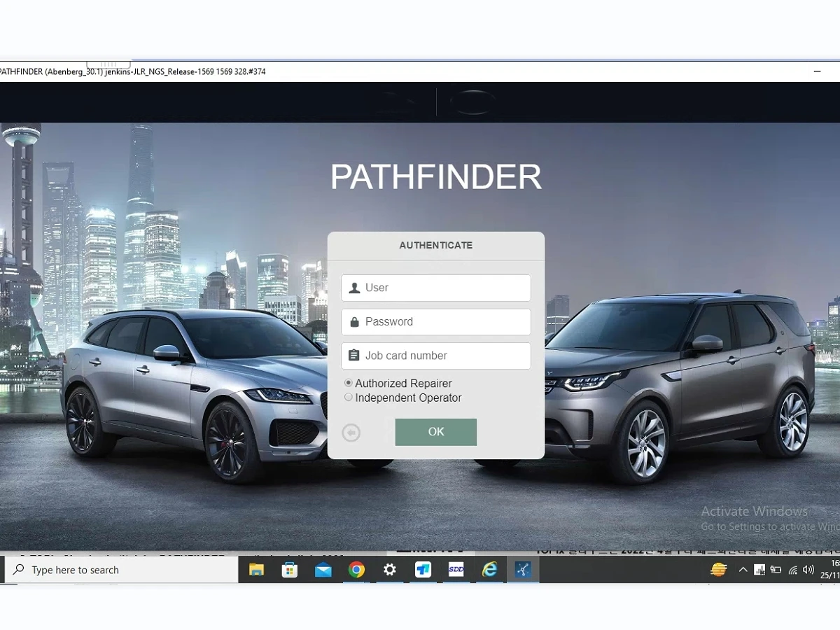Click the battery icon in system tray
This screenshot has width=840, height=630.
776,570
